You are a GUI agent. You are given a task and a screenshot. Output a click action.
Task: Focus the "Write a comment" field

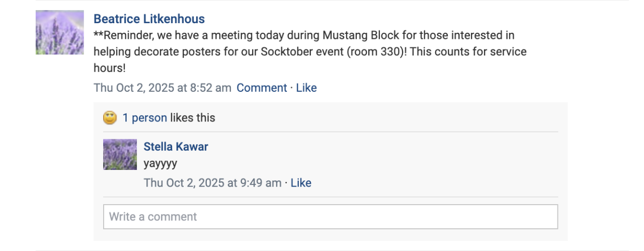[x=330, y=217]
